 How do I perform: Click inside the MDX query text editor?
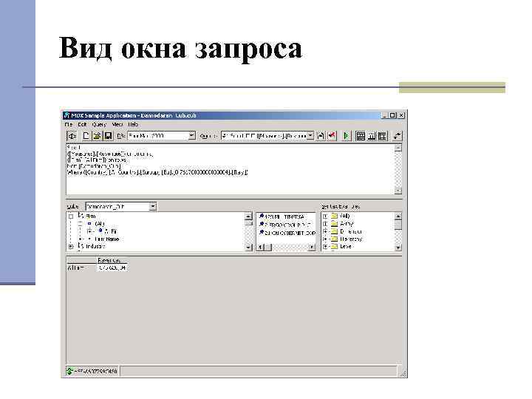pyautogui.click(x=231, y=170)
